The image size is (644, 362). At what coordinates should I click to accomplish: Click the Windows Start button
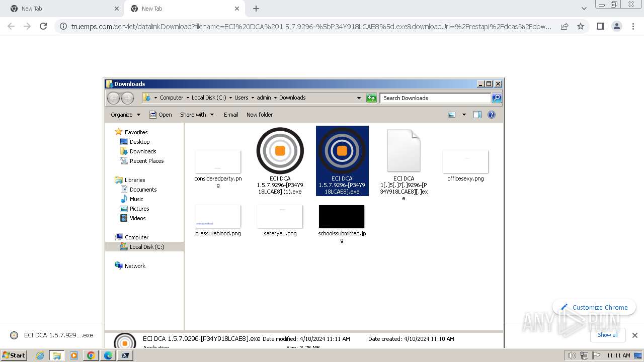pyautogui.click(x=14, y=355)
